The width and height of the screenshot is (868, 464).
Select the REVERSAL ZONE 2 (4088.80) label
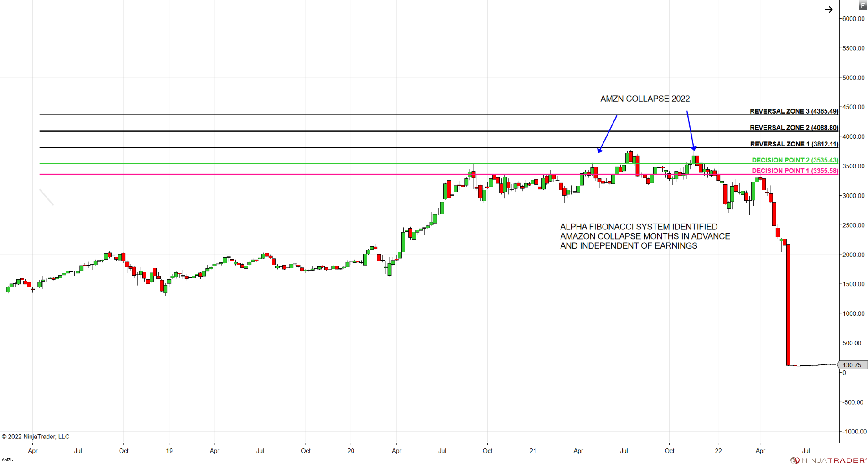pos(794,127)
